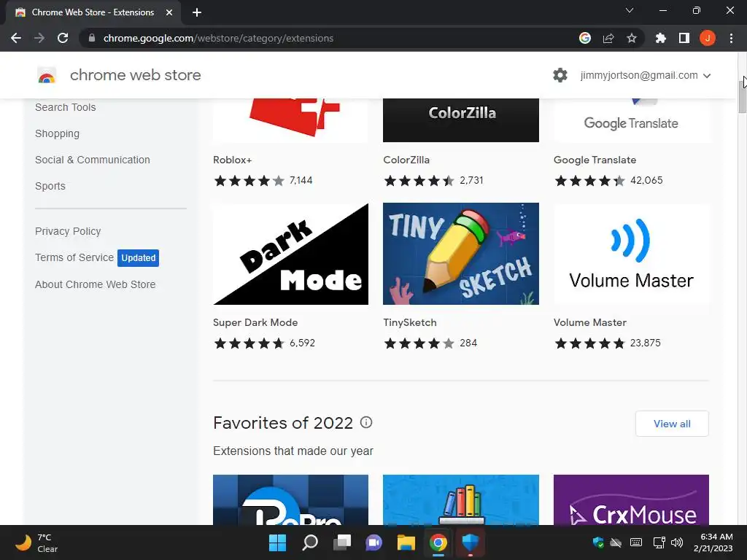Click Super Dark Mode title text

pos(255,322)
